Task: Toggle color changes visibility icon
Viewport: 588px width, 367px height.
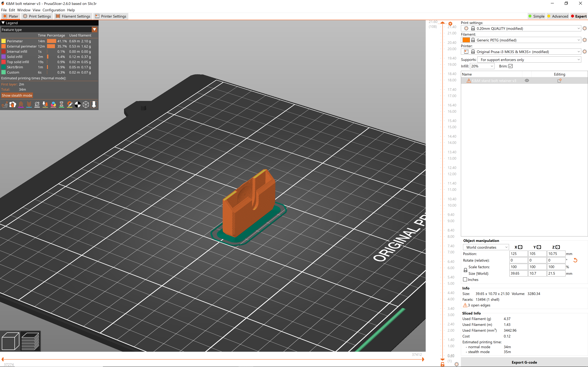Action: coord(53,105)
